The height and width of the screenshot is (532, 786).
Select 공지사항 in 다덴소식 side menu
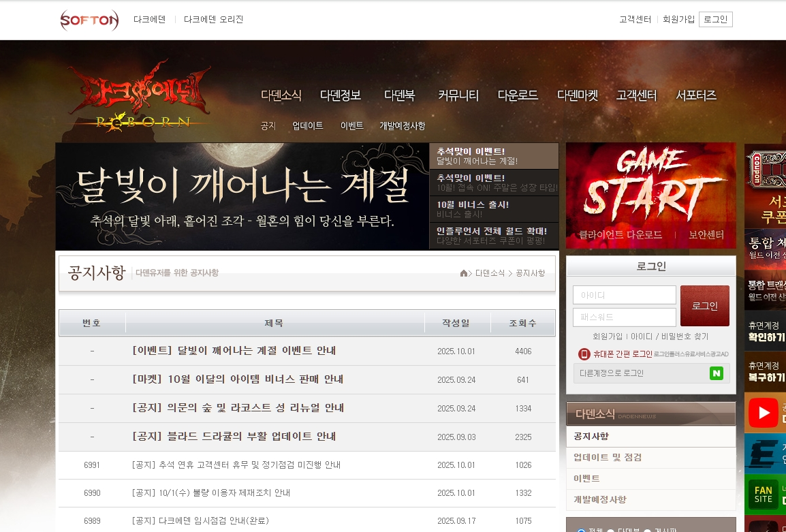tap(650, 436)
